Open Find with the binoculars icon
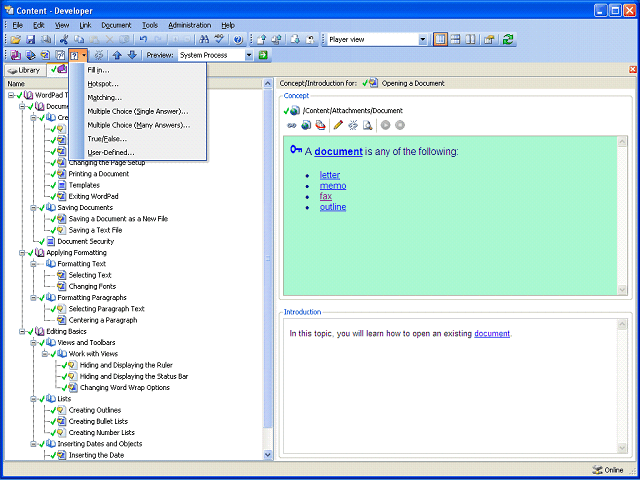The image size is (640, 480). (204, 40)
